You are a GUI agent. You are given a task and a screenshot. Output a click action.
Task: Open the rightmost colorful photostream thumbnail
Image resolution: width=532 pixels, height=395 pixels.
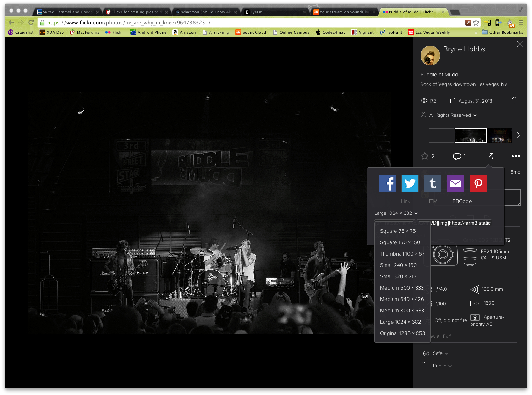pos(500,136)
